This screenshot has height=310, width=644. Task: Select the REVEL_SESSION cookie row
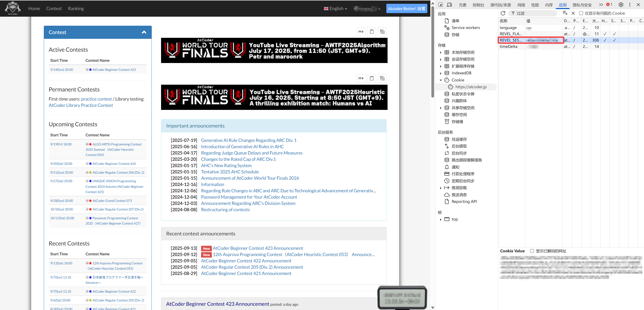pos(511,40)
